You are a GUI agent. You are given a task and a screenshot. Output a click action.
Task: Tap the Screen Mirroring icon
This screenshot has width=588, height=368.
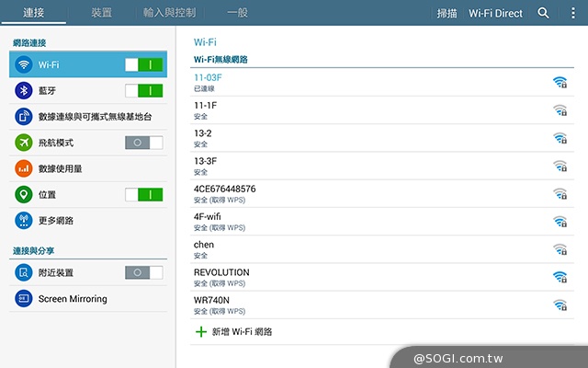[x=24, y=299]
